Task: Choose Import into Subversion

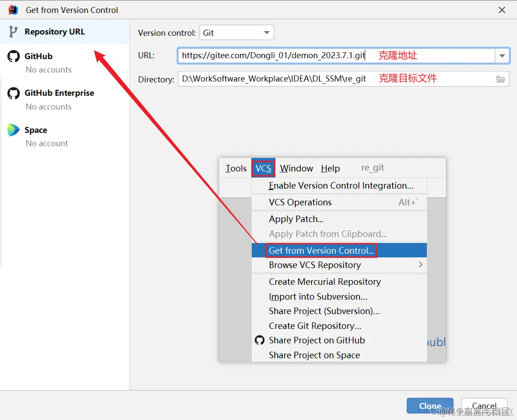Action: tap(339, 296)
